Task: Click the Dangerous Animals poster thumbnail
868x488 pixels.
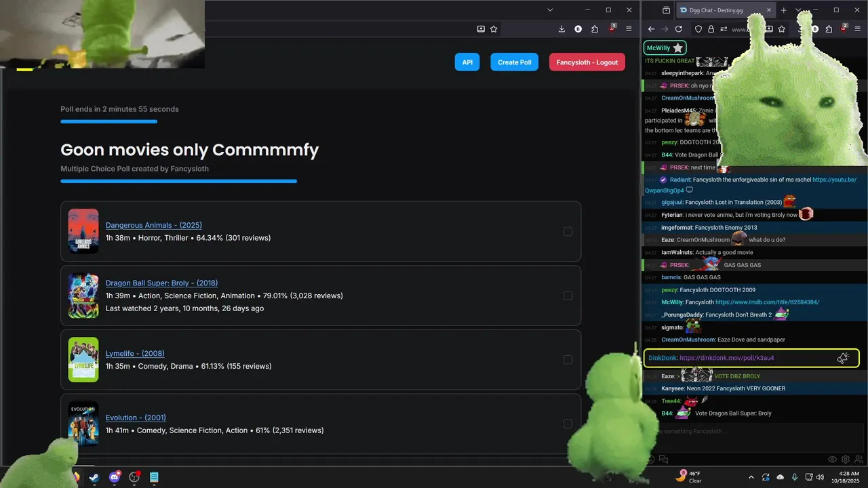Action: pyautogui.click(x=83, y=231)
